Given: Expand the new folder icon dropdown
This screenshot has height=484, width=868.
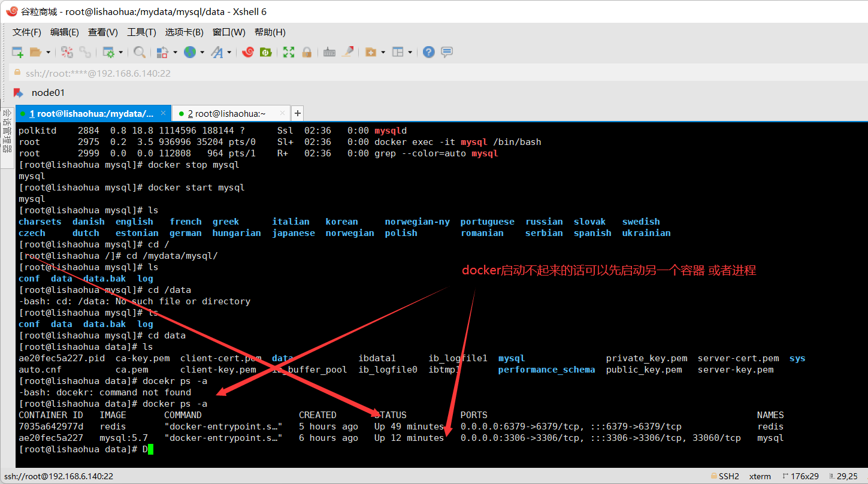Looking at the screenshot, I should pyautogui.click(x=383, y=52).
